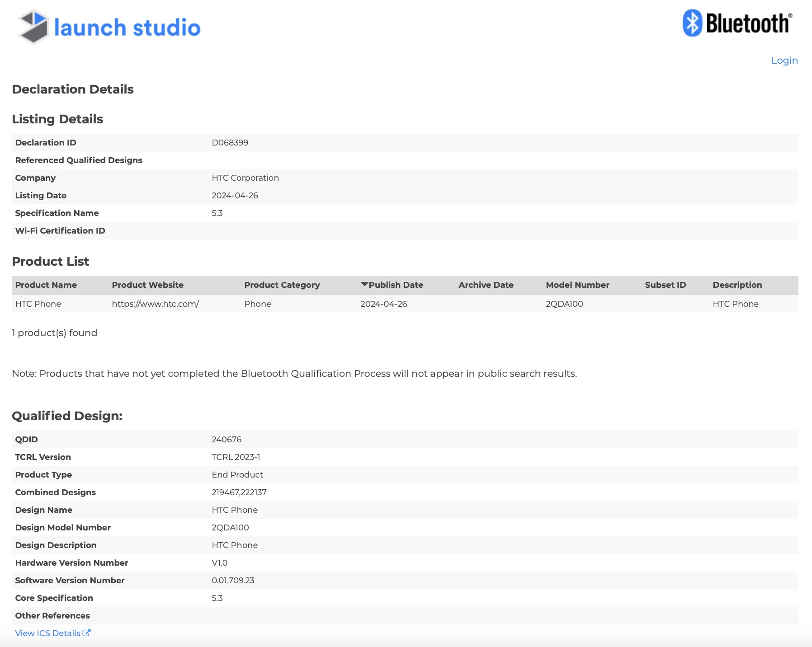Click the Other References label
The height and width of the screenshot is (647, 812).
(x=52, y=615)
